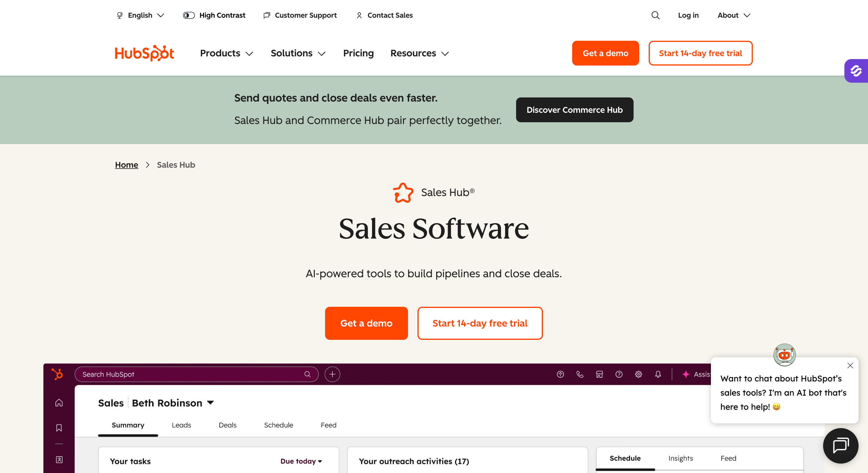Select the Insights tab in right panel
Image resolution: width=868 pixels, height=473 pixels.
point(681,458)
